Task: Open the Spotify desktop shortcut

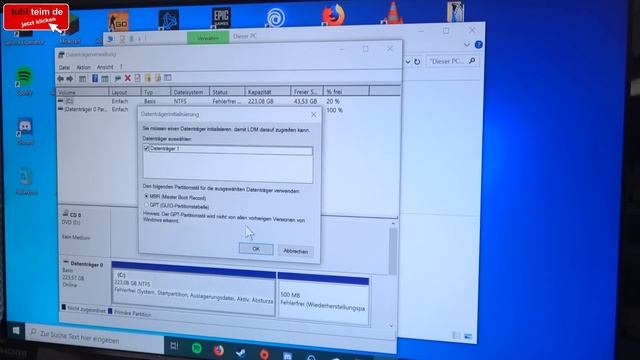Action: [24, 80]
